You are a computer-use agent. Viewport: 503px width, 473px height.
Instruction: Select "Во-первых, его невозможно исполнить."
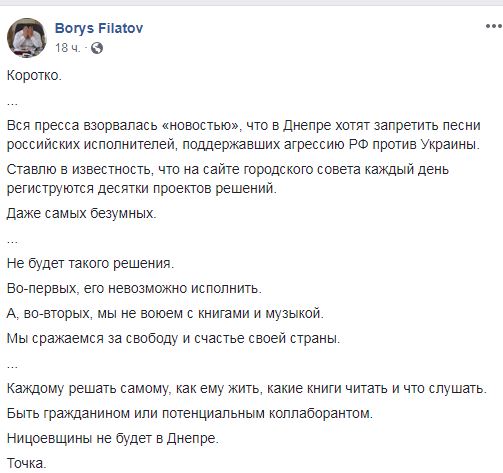coord(134,288)
